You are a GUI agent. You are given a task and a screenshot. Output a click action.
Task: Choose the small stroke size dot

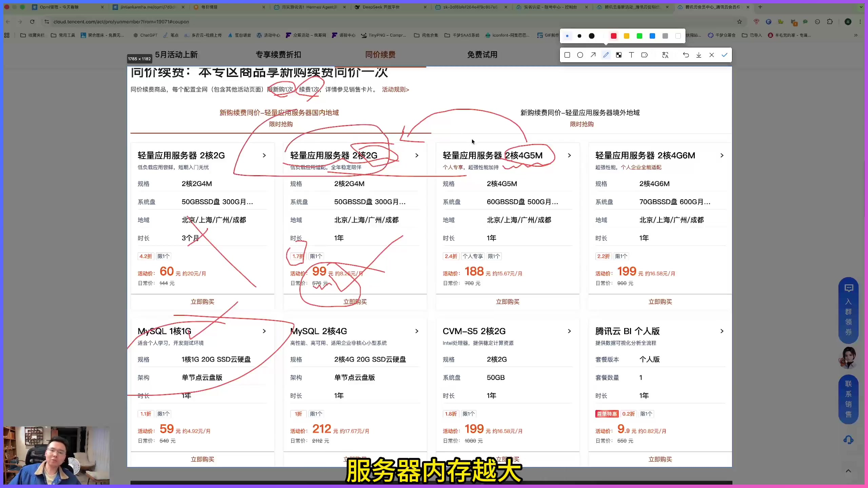click(x=567, y=36)
